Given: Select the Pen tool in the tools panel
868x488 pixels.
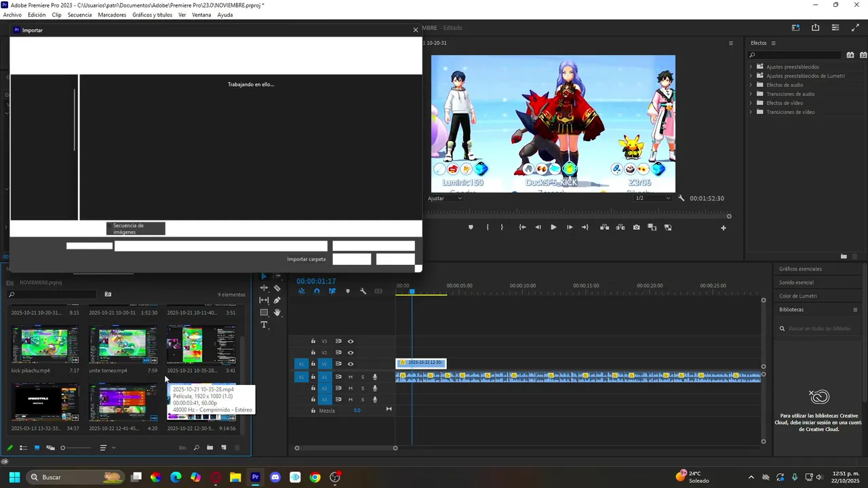Looking at the screenshot, I should pos(277,300).
